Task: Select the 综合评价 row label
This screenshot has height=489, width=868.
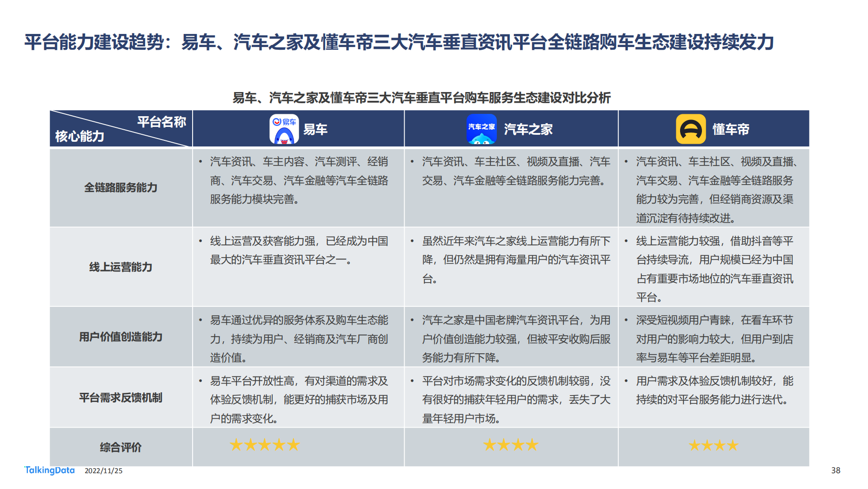Action: click(121, 447)
